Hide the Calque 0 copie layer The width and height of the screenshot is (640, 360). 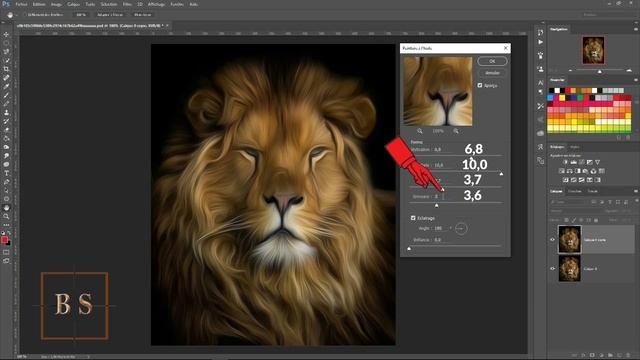click(553, 240)
